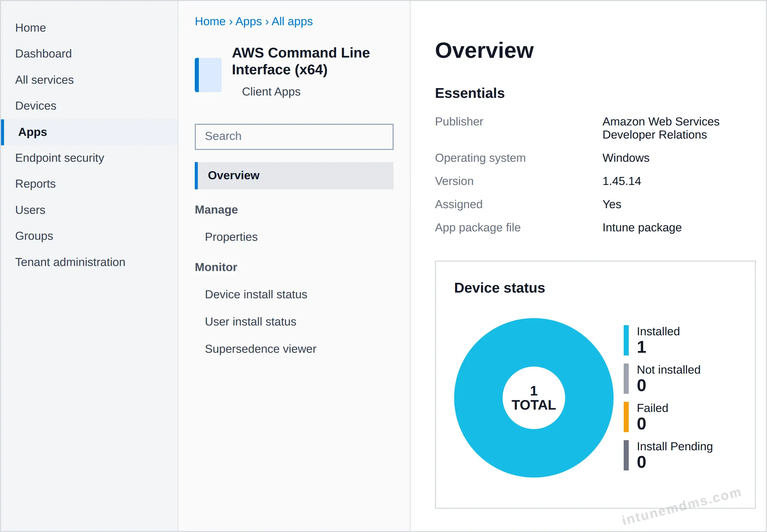This screenshot has height=532, width=767.
Task: Click the 'Publisher' field label
Action: [x=459, y=121]
